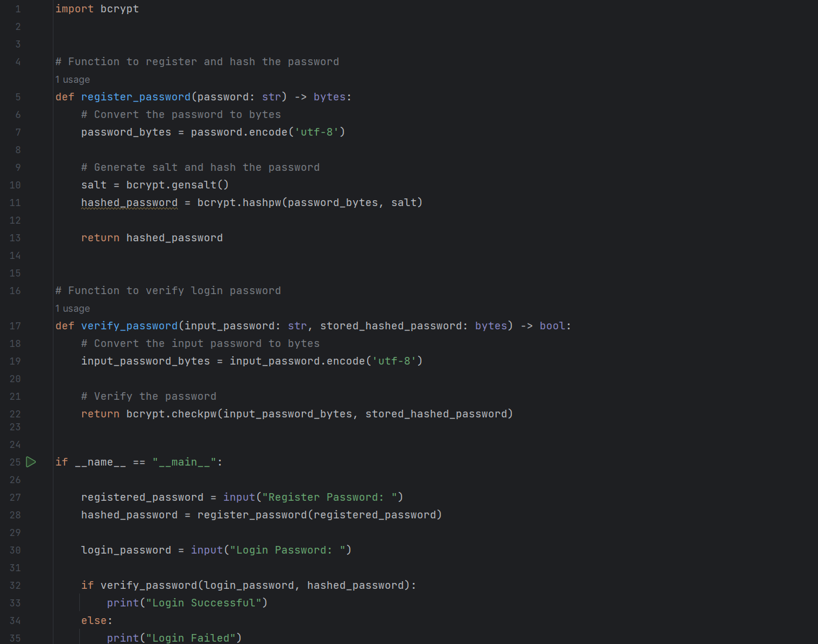Screen dimensions: 818x644
Task: Click "1 usage" above verify_password
Action: 72,308
